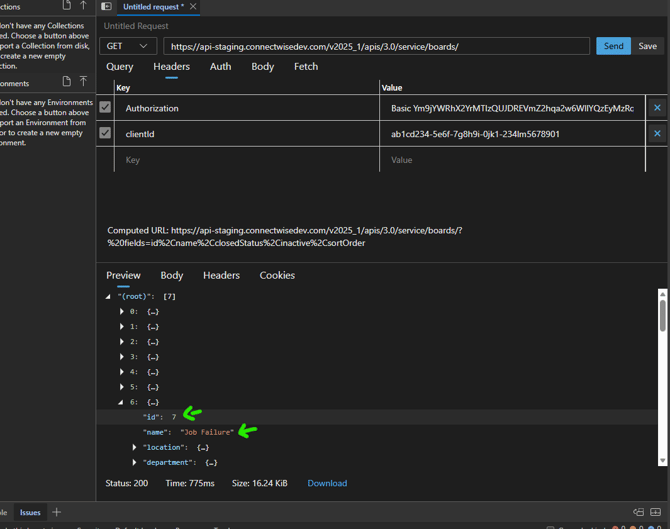Expand JSON item 1

point(122,326)
